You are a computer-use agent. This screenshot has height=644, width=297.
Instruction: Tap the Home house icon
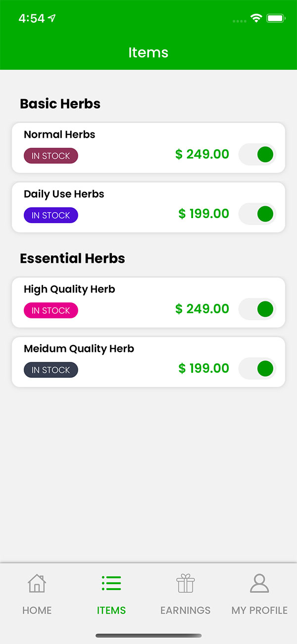pos(37,583)
